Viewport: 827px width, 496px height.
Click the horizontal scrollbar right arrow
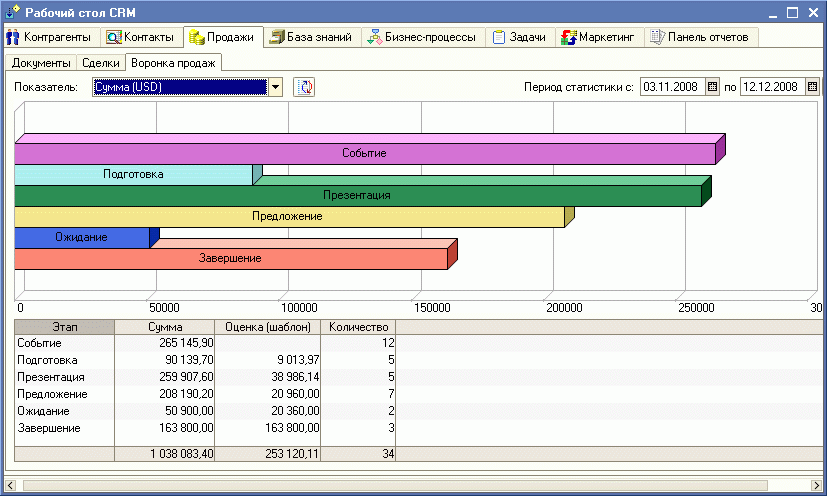811,485
